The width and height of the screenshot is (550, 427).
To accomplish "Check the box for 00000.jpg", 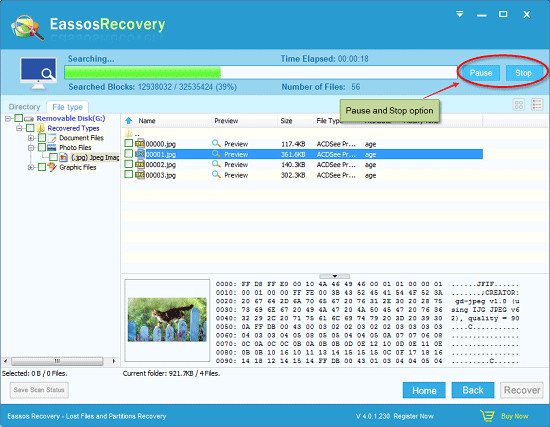I will (x=129, y=143).
